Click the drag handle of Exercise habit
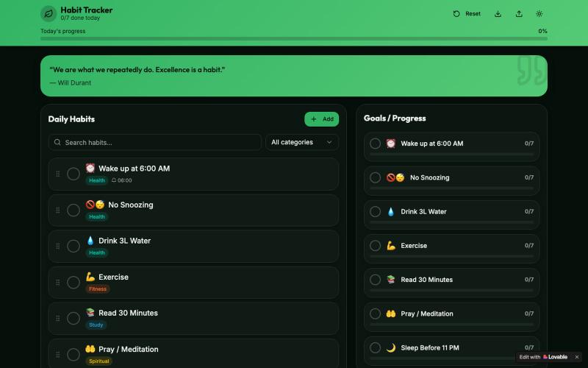Screen dimensions: 588x368 pos(58,283)
